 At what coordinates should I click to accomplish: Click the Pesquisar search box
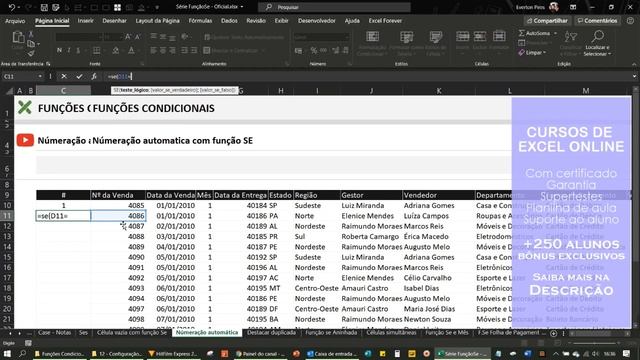pyautogui.click(x=334, y=7)
